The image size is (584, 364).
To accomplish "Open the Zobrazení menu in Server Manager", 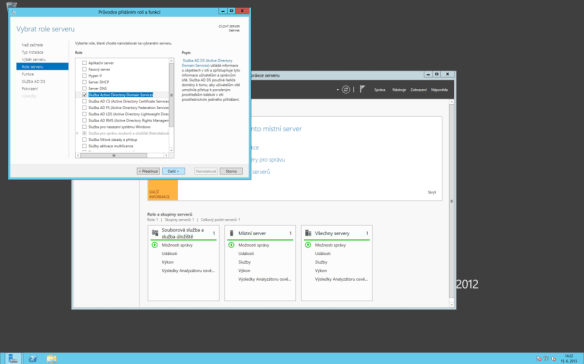I will [x=419, y=90].
